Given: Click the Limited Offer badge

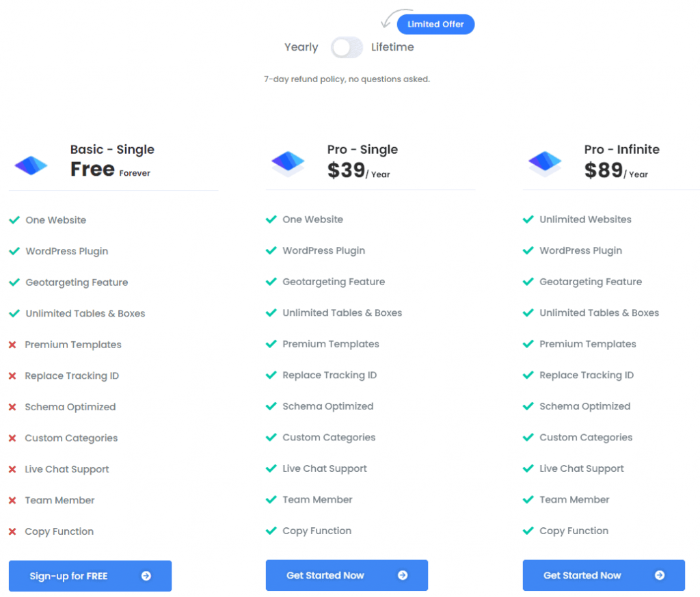Looking at the screenshot, I should pyautogui.click(x=435, y=24).
